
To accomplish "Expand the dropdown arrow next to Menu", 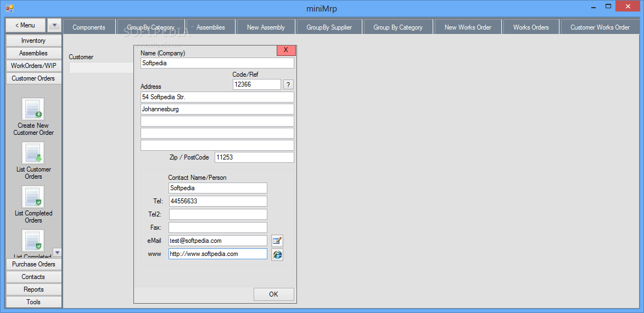I will pos(54,25).
